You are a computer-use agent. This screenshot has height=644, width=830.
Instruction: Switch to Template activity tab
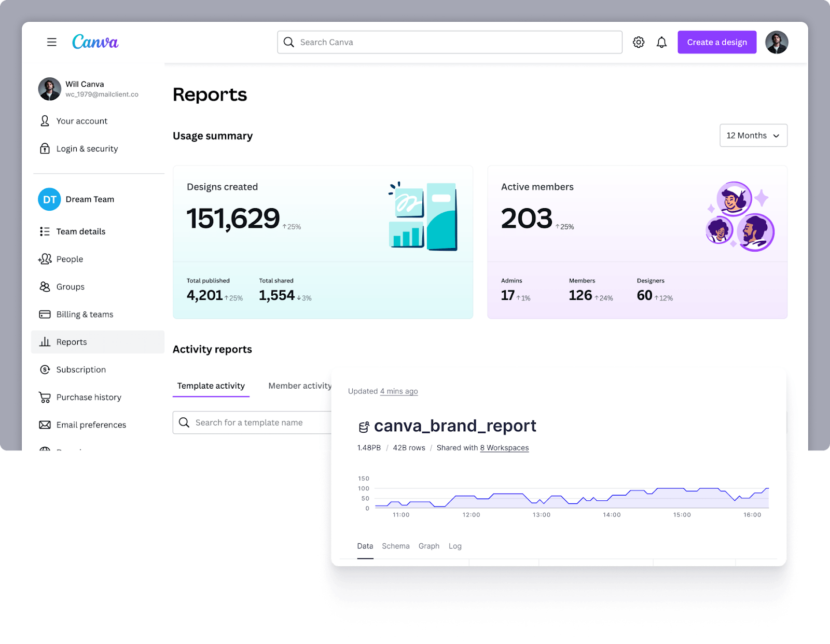[211, 386]
